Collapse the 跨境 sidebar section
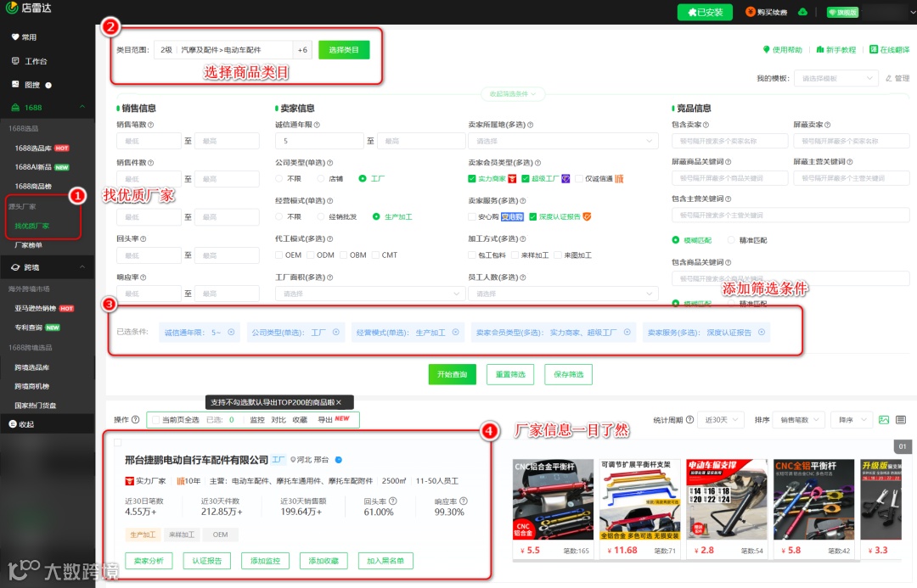The width and height of the screenshot is (917, 588). pos(82,266)
